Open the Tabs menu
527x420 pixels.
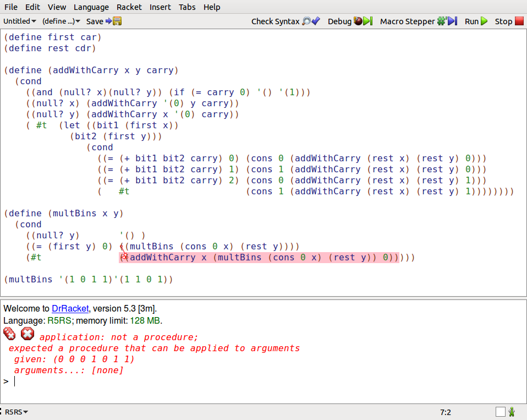click(186, 7)
